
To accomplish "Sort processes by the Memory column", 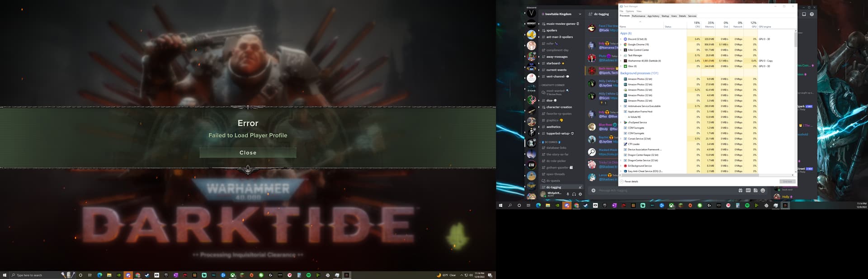I will (708, 24).
